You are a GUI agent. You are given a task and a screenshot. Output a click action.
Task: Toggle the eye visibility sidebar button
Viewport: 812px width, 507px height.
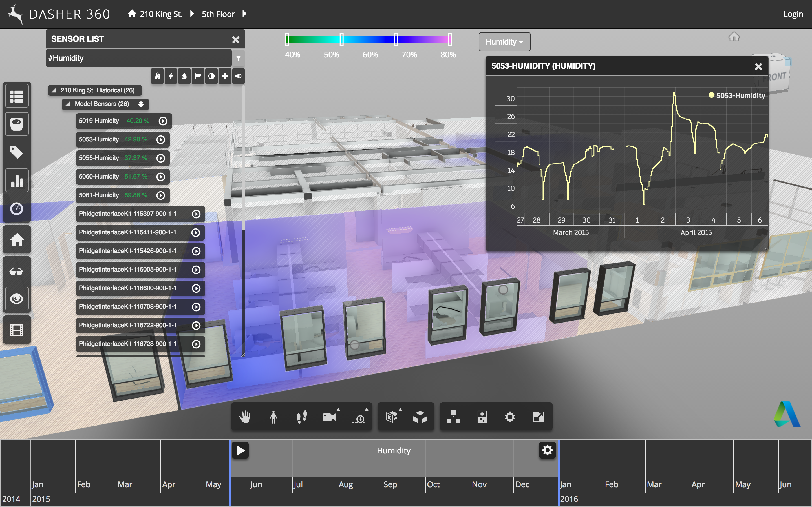(17, 299)
